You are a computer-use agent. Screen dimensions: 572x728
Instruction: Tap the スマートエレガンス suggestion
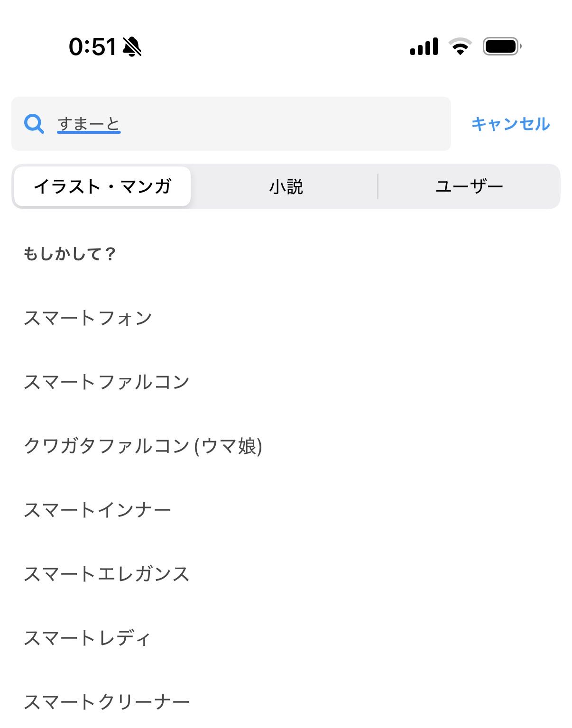107,574
